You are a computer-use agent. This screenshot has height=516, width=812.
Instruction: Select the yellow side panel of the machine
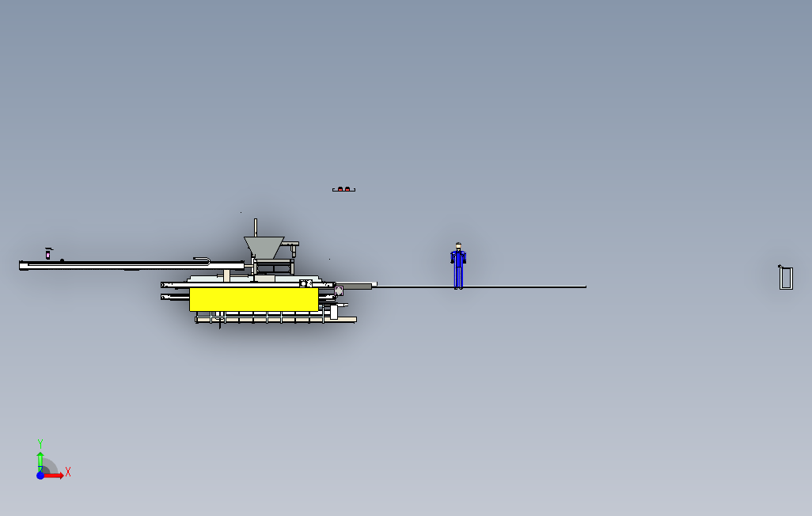pos(254,299)
